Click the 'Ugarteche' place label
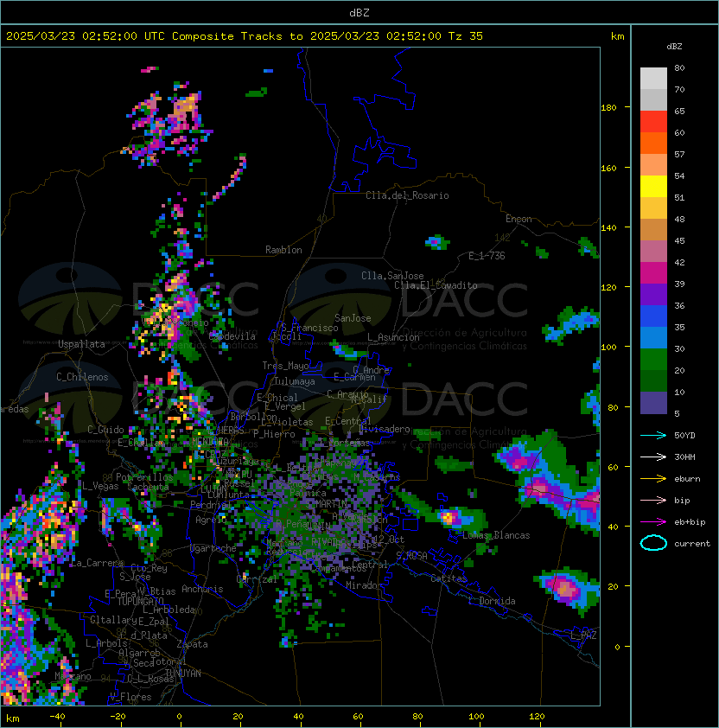 point(213,548)
